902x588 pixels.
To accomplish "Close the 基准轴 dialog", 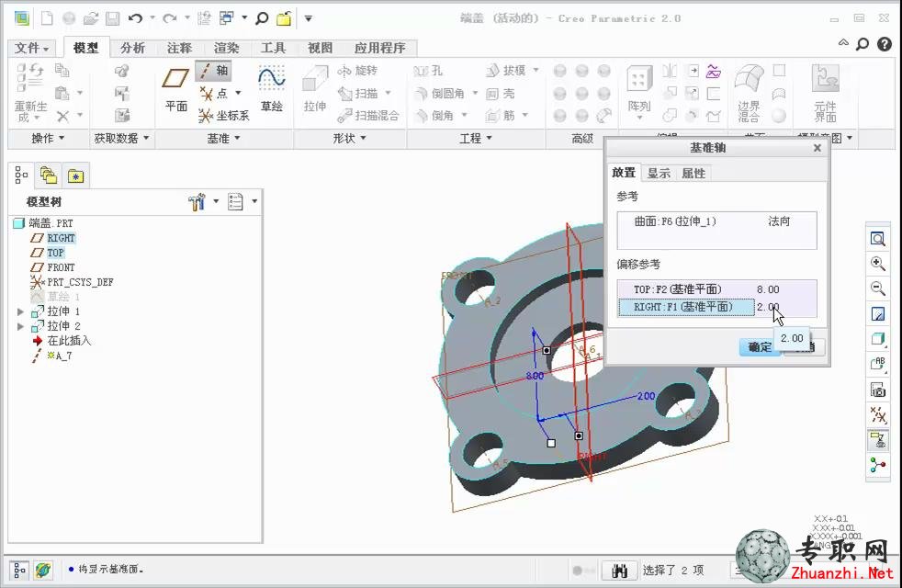I will tap(817, 148).
